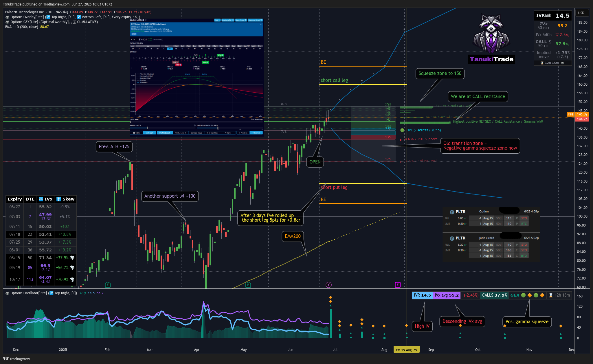Image resolution: width=593 pixels, height=364 pixels.
Task: Select the Profit / Loss $ tab
Action: coord(165,133)
